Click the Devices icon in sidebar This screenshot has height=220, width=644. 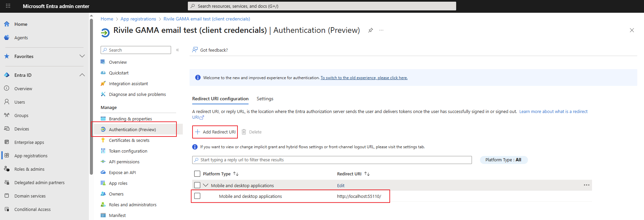[x=7, y=128]
